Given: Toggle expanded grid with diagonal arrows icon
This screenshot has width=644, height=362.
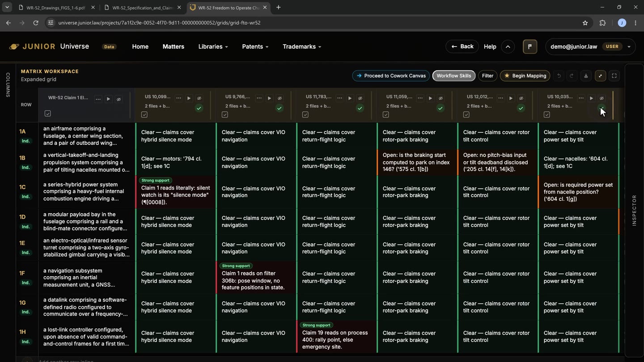Looking at the screenshot, I should tap(601, 76).
